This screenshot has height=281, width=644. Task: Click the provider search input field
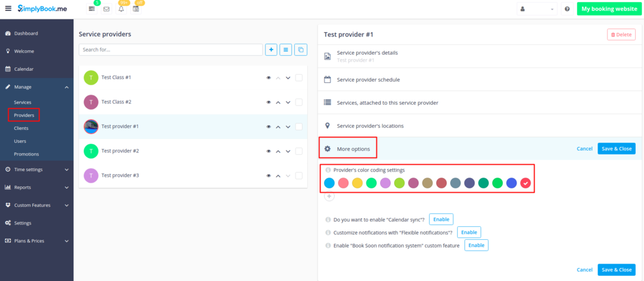[x=170, y=50]
